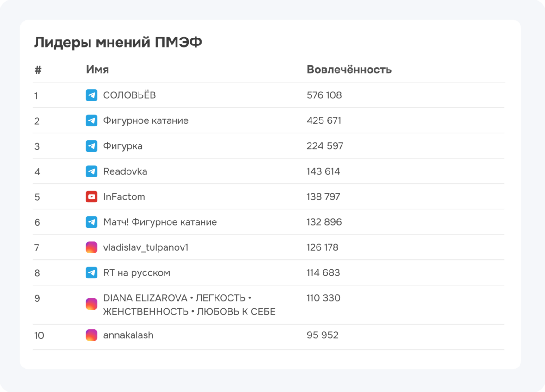This screenshot has height=392, width=545.
Task: Click the Telegram icon next to Фигурка
Action: (92, 146)
